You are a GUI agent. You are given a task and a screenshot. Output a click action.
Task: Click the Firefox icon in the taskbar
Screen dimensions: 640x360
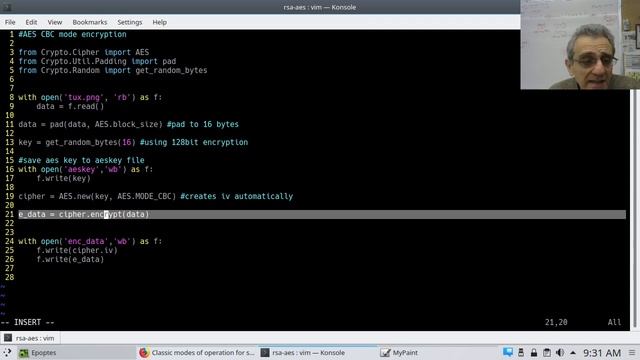pyautogui.click(x=144, y=353)
